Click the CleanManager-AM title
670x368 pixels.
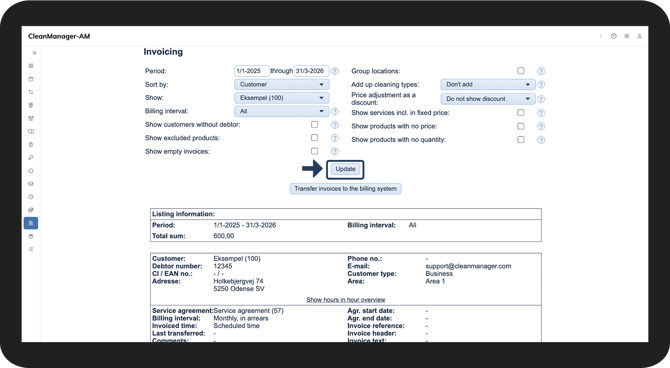click(x=59, y=36)
